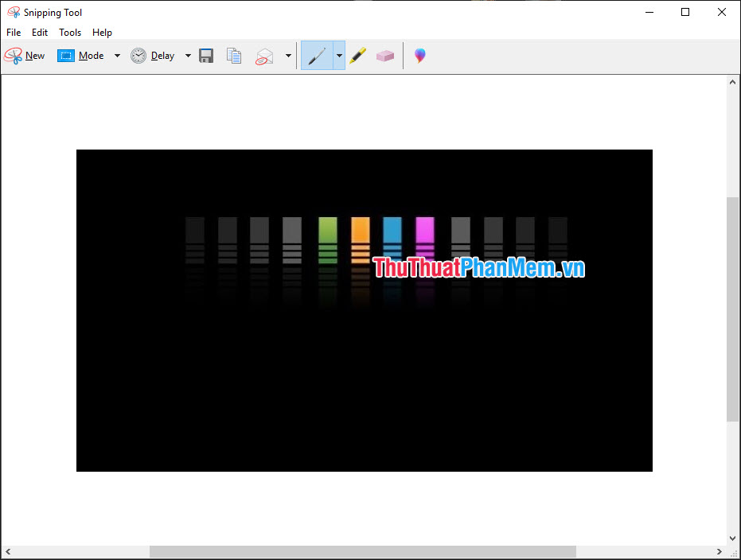
Task: Expand the email send options dropdown
Action: coord(287,55)
